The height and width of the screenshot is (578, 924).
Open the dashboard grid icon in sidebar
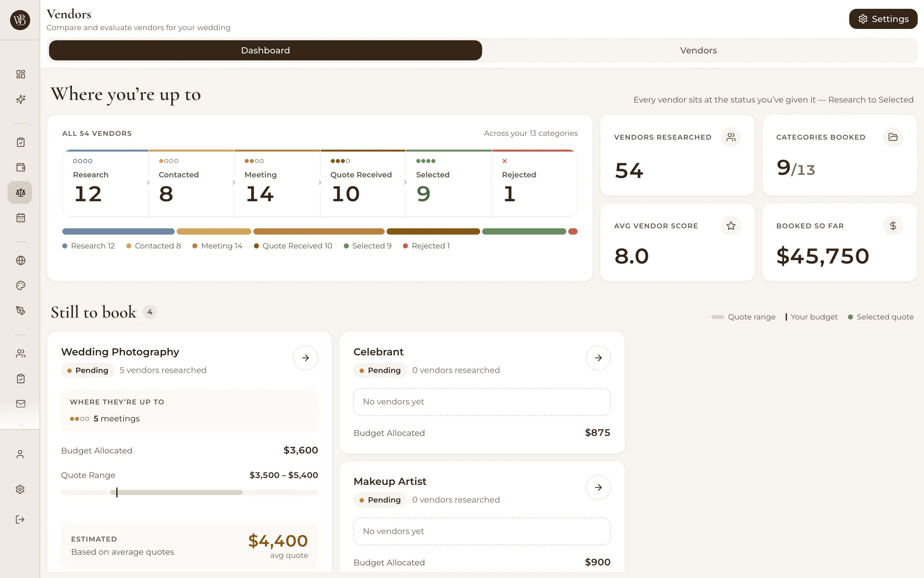(21, 74)
